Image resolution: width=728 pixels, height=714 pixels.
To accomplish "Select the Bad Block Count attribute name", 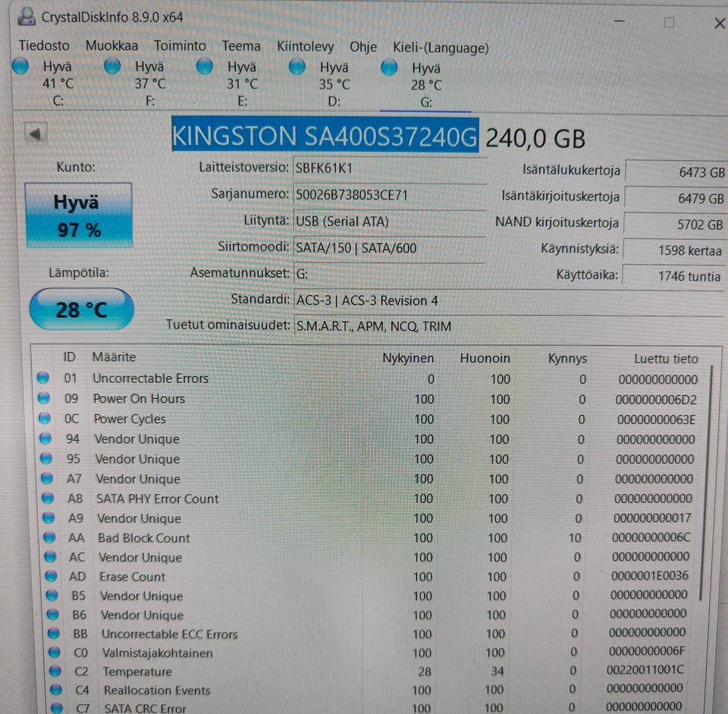I will [144, 538].
